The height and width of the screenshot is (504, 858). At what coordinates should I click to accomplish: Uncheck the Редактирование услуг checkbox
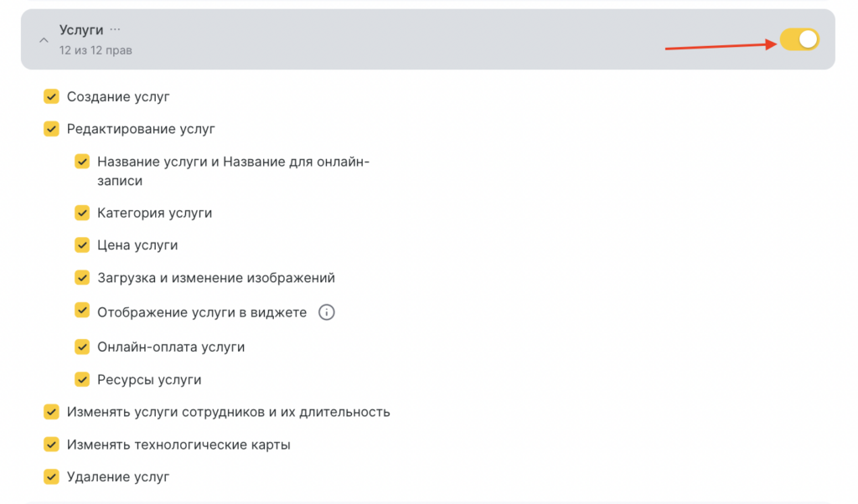pyautogui.click(x=52, y=129)
